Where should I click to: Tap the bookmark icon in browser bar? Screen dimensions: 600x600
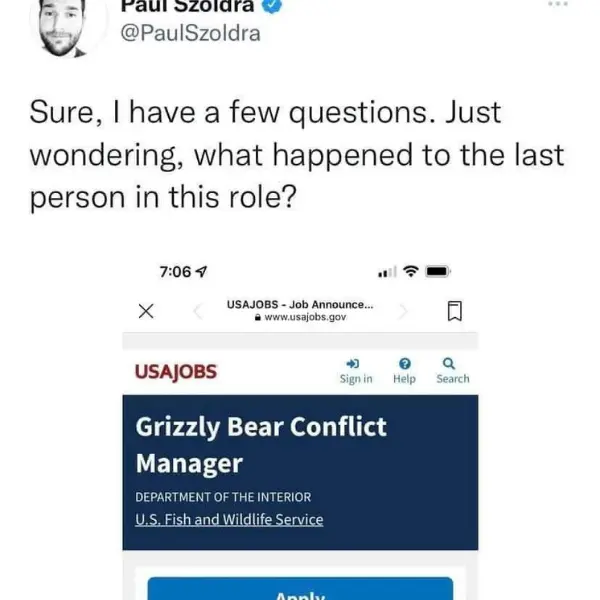click(x=454, y=312)
